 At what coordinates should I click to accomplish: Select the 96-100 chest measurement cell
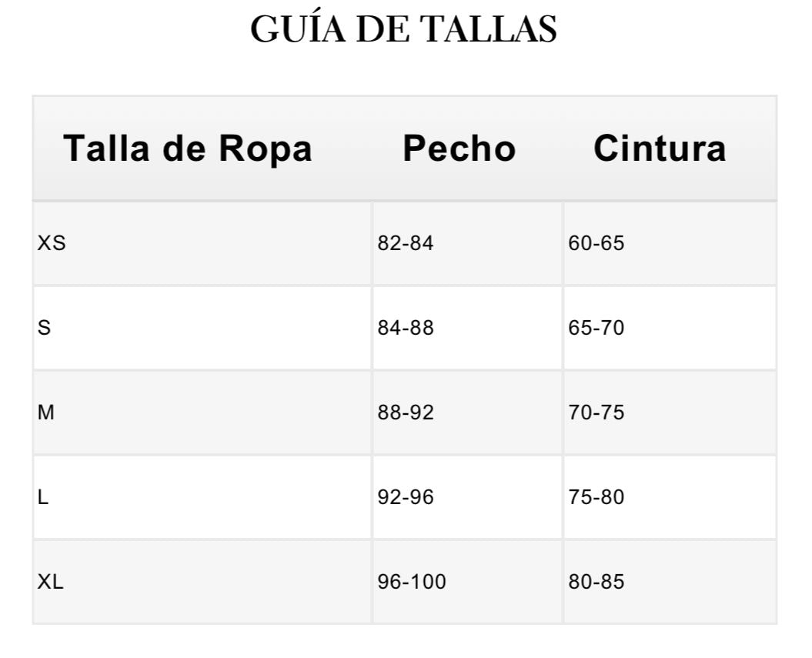point(412,582)
